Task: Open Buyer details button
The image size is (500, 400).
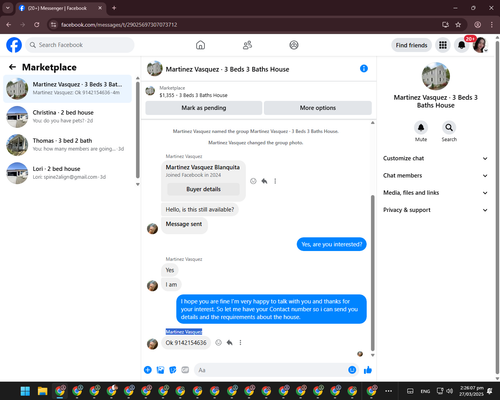Action: point(203,189)
